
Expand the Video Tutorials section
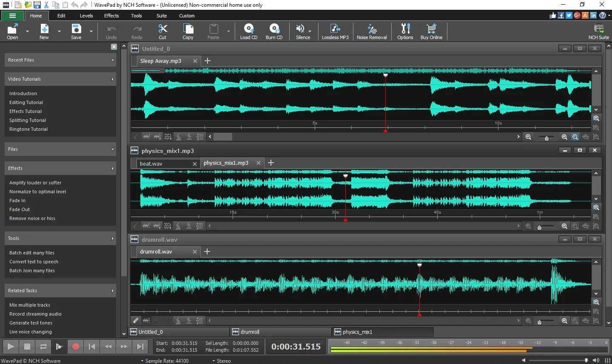(x=60, y=79)
